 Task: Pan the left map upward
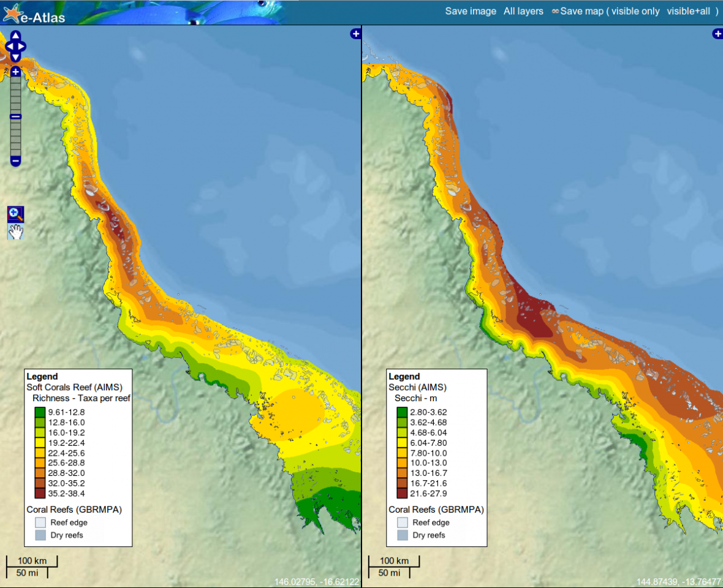point(16,36)
